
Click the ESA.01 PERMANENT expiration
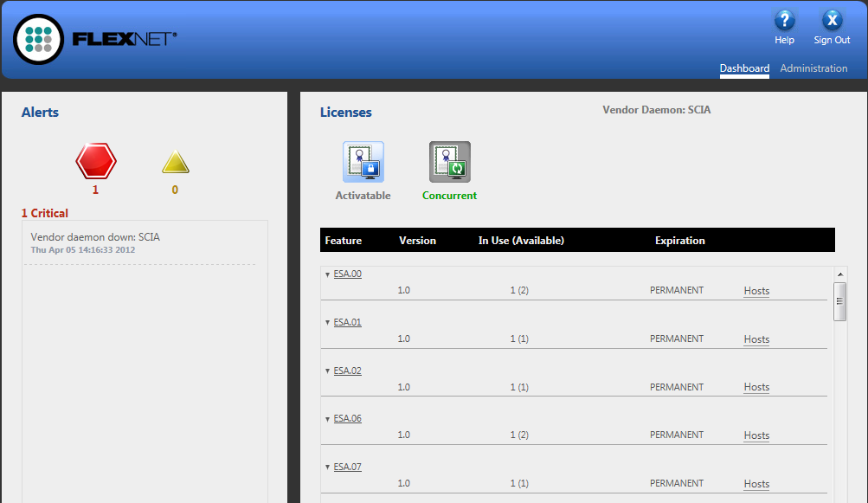(x=677, y=339)
